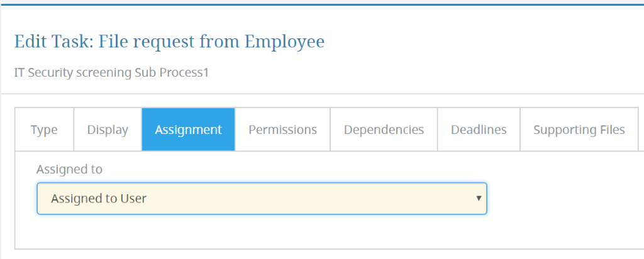Click the 'Edit Task' page heading
644x259 pixels.
[x=53, y=42]
